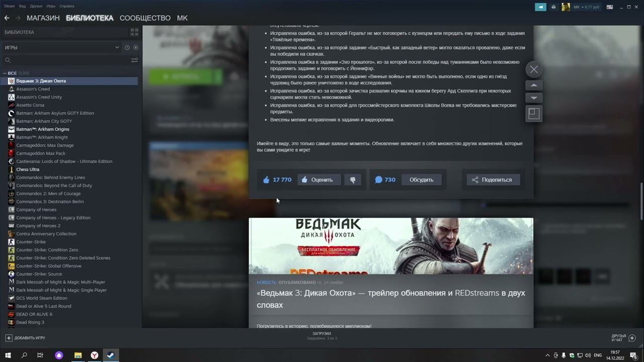Open the Вид menu
This screenshot has height=362, width=644.
[x=22, y=6]
